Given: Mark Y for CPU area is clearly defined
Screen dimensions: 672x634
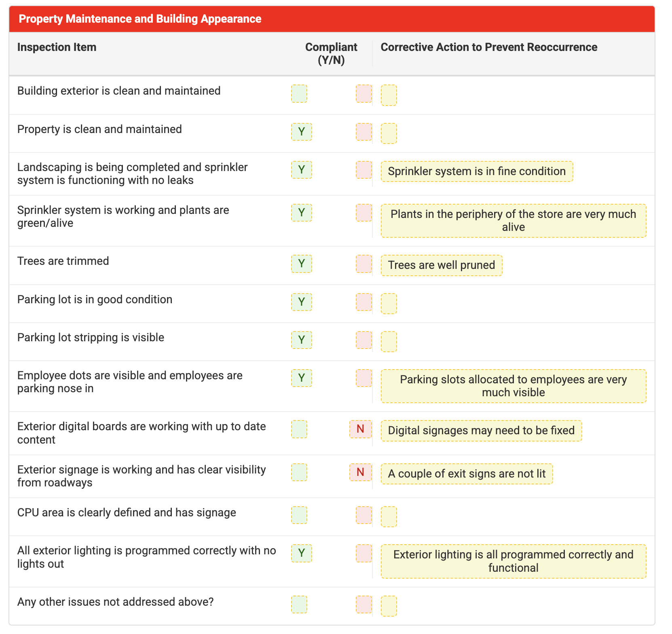Looking at the screenshot, I should tap(299, 515).
